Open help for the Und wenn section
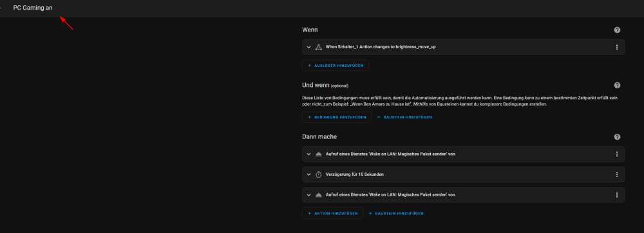 (x=617, y=86)
